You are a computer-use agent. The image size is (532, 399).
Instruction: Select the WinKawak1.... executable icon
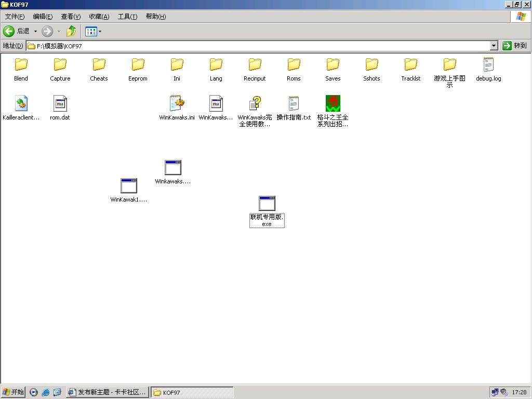pos(129,186)
